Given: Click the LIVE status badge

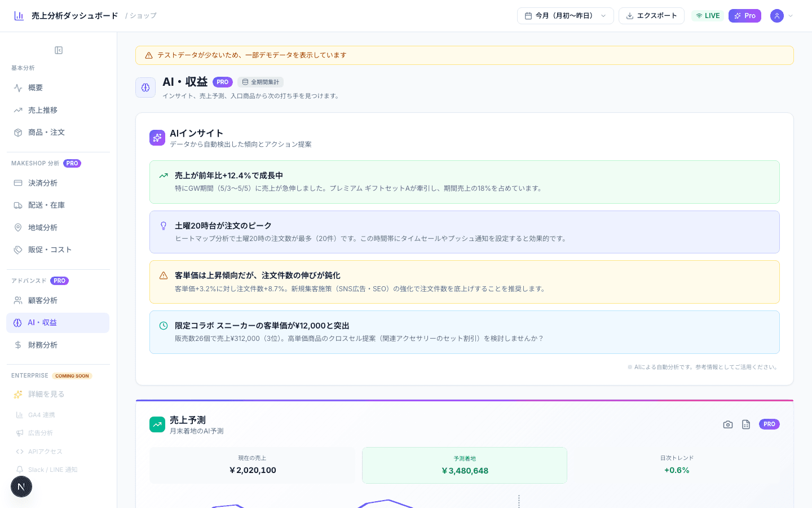Looking at the screenshot, I should [708, 16].
